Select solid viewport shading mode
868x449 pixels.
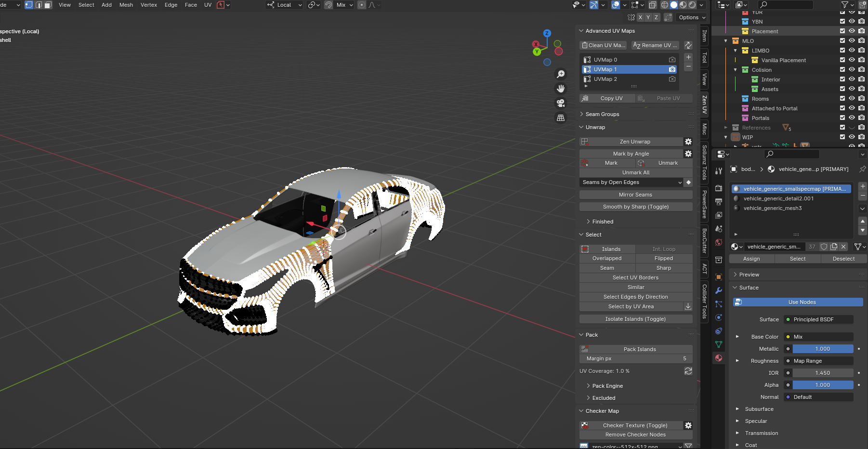click(x=674, y=5)
